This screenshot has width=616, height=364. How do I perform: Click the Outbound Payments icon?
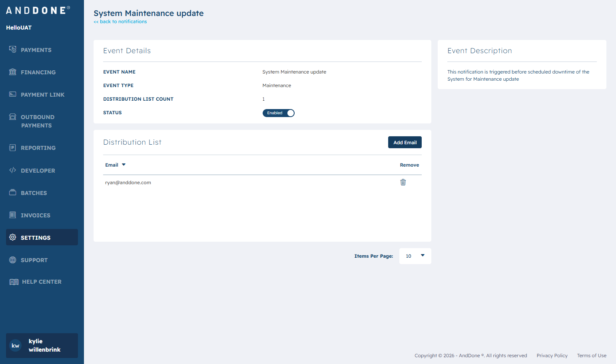[x=13, y=117]
